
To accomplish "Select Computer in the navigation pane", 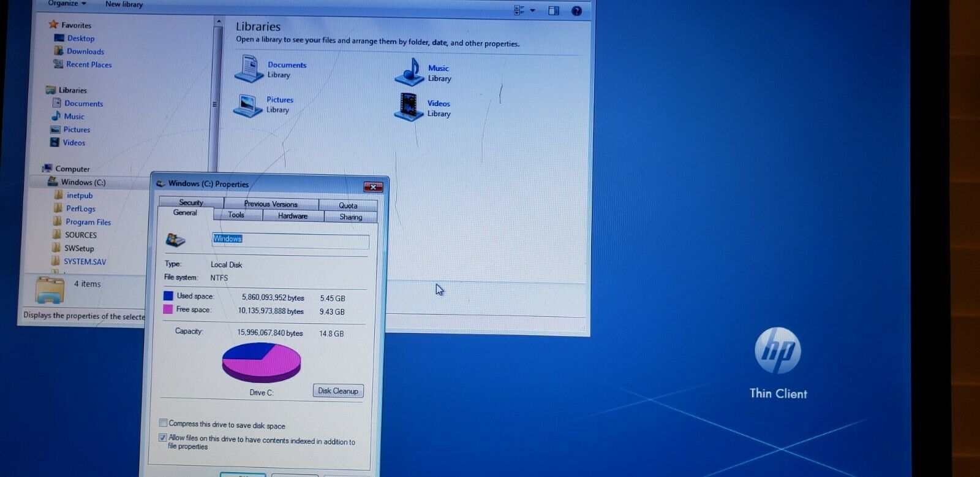I will click(72, 169).
